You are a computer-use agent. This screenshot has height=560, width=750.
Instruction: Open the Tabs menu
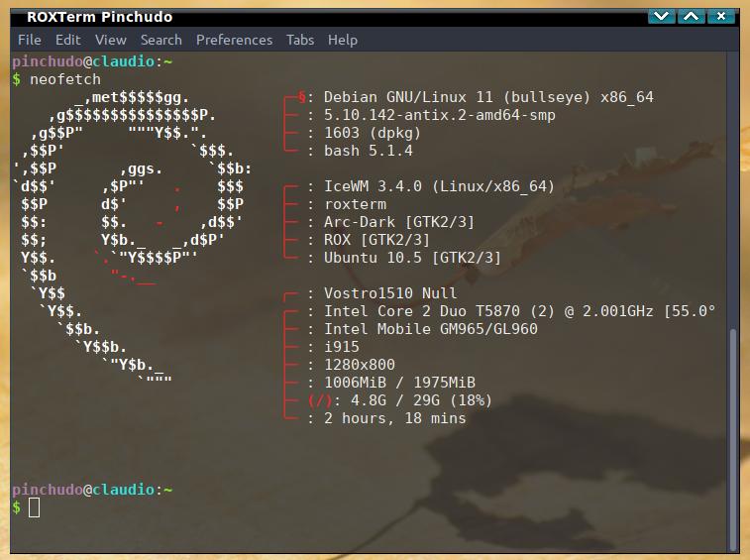[300, 40]
